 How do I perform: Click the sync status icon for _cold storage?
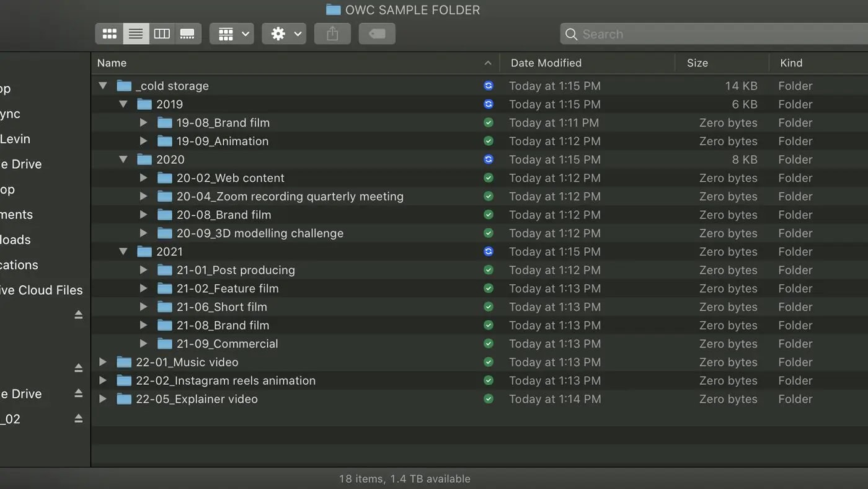pyautogui.click(x=489, y=86)
